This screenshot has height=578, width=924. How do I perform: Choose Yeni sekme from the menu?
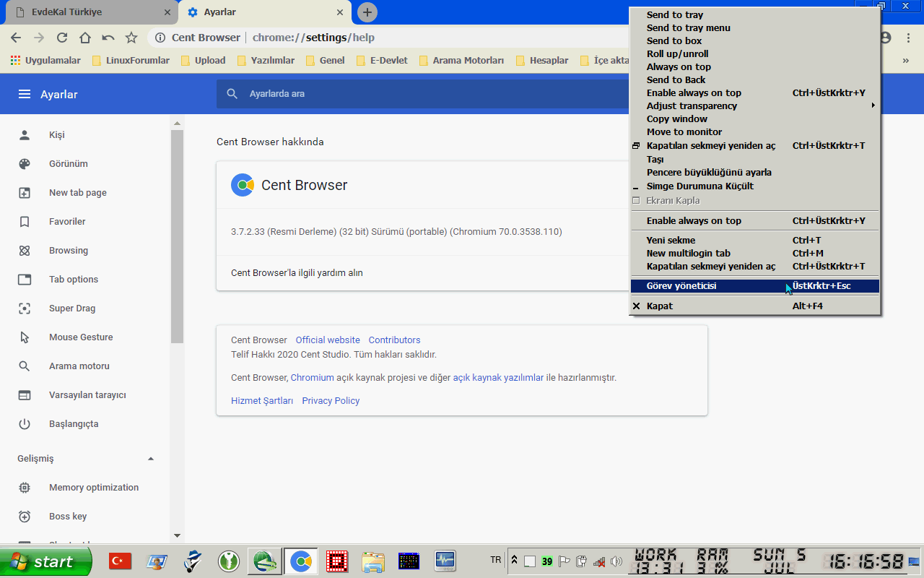(x=755, y=241)
